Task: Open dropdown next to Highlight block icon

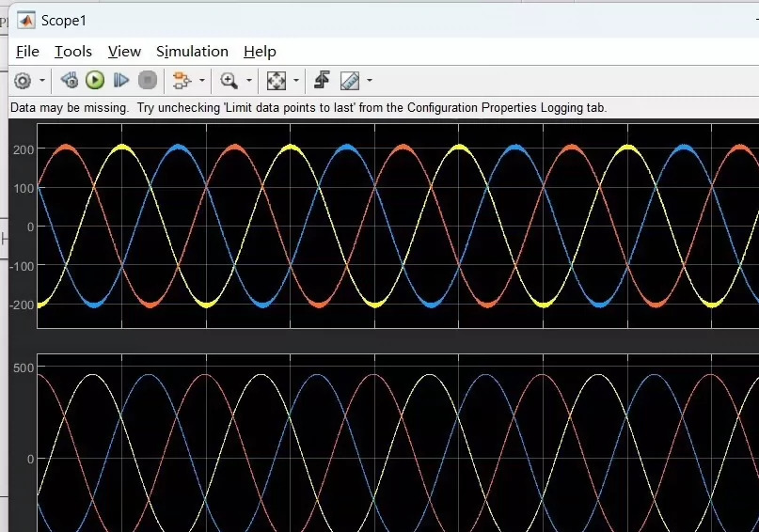Action: (202, 80)
